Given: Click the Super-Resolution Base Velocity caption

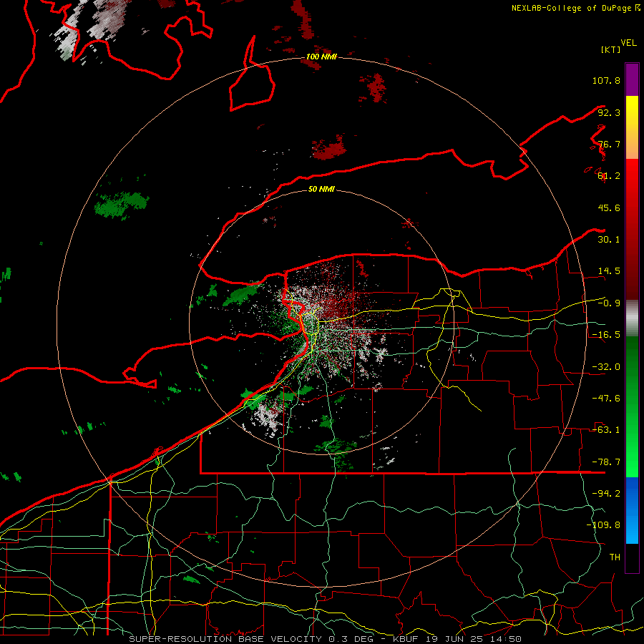Looking at the screenshot, I should [326, 639].
